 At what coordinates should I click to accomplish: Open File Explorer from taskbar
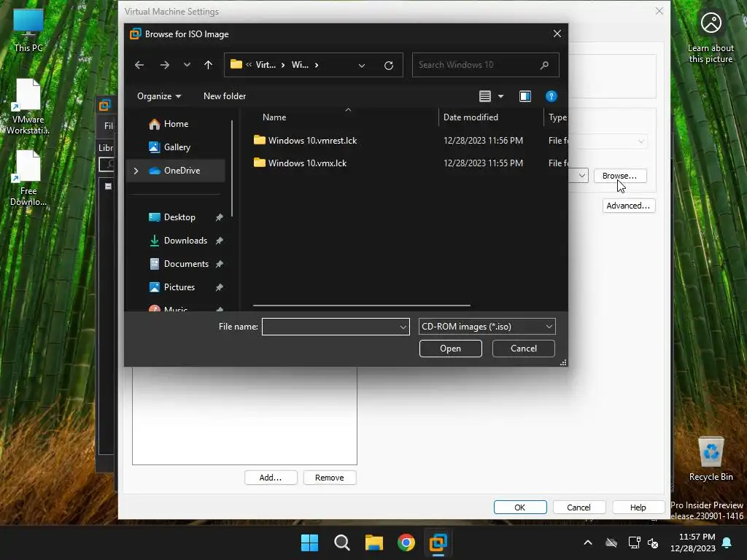pyautogui.click(x=374, y=542)
